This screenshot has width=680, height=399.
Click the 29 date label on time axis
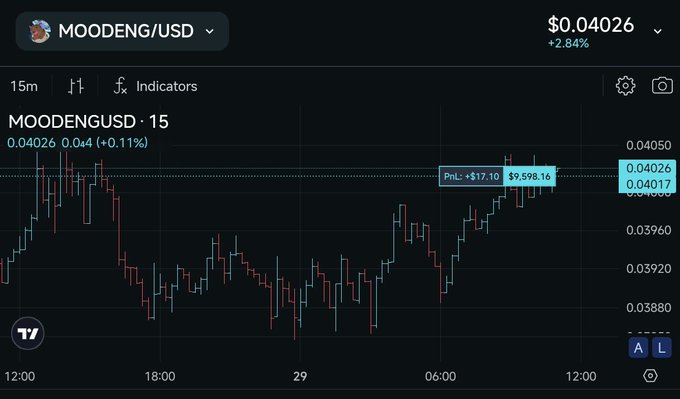tap(300, 376)
